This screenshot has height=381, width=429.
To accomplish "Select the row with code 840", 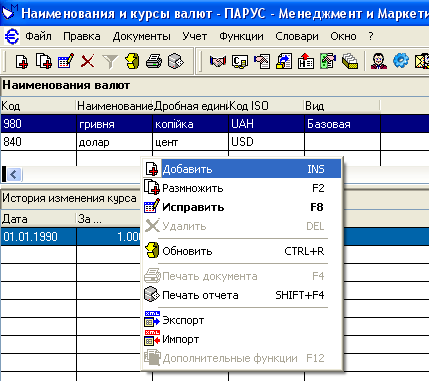I will [215, 142].
